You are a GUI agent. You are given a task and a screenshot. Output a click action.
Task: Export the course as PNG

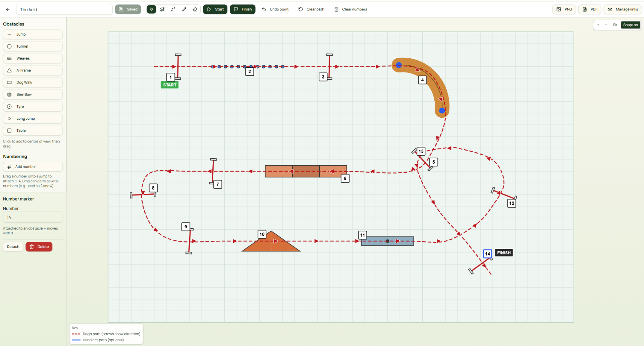tap(564, 9)
